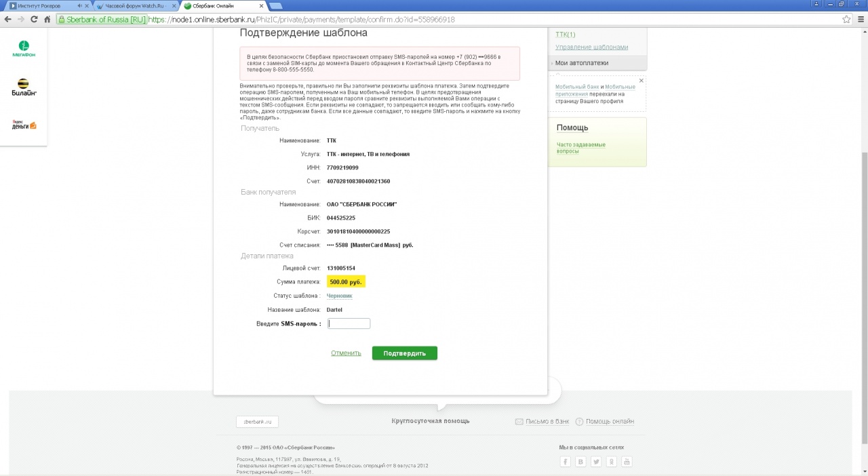Viewport: 868px width, 476px height.
Task: Switch to the Часовой форум Watch.Ru tab
Action: (x=134, y=5)
